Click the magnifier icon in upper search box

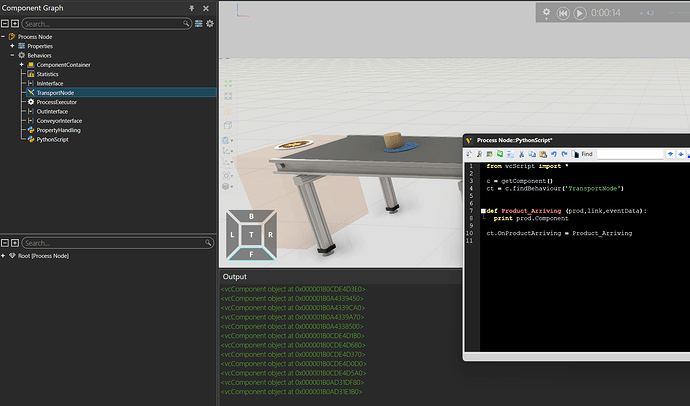[x=186, y=23]
